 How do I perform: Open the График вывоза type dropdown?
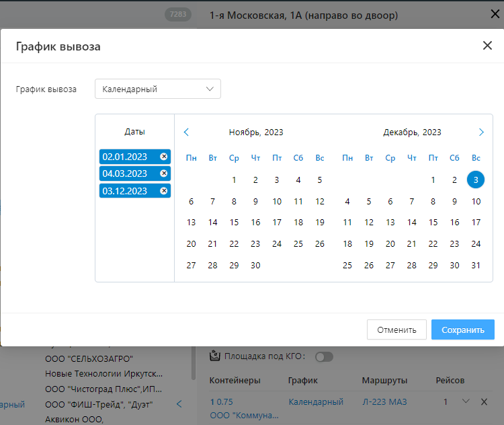click(158, 89)
